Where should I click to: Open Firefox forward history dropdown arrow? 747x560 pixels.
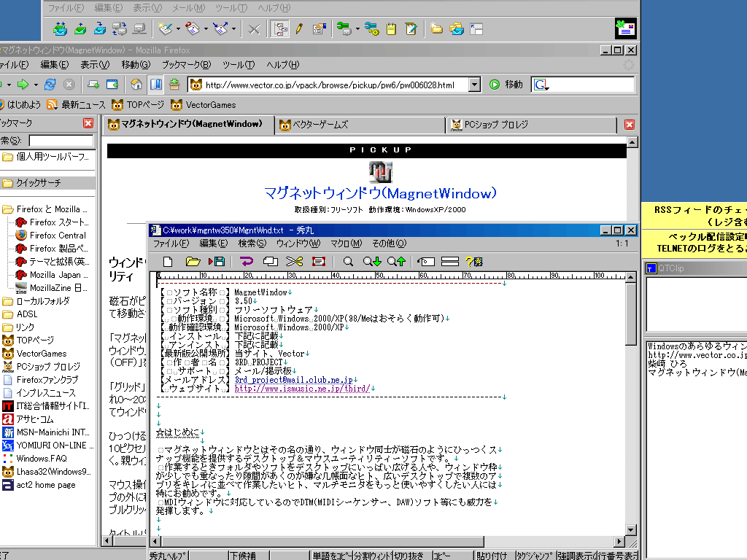tap(36, 85)
